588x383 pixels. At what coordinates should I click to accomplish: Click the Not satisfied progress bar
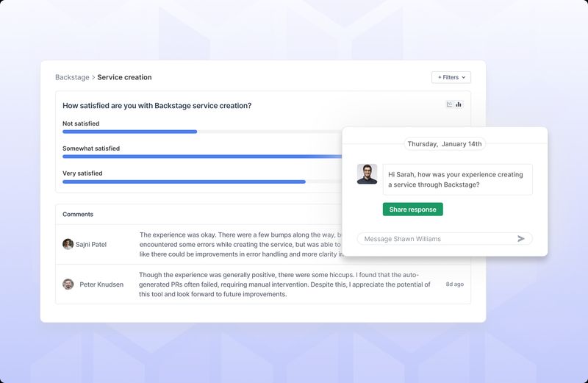pos(129,132)
